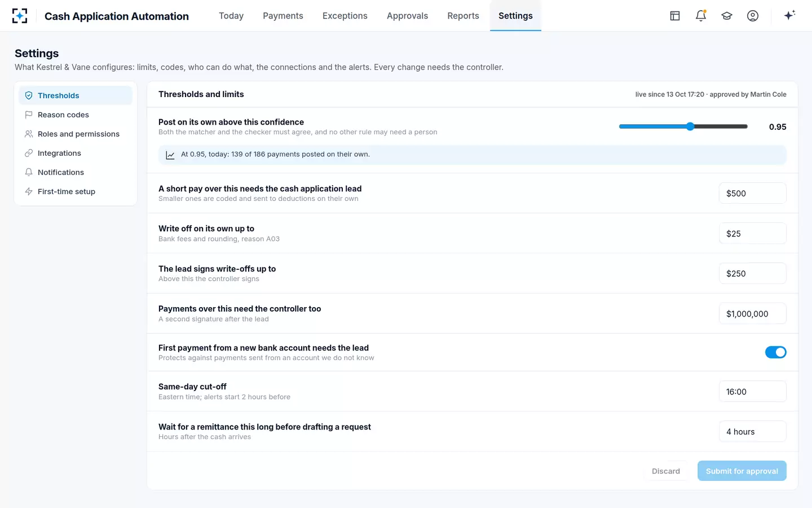The height and width of the screenshot is (508, 812).
Task: Edit the short pay $500 field
Action: pos(753,193)
